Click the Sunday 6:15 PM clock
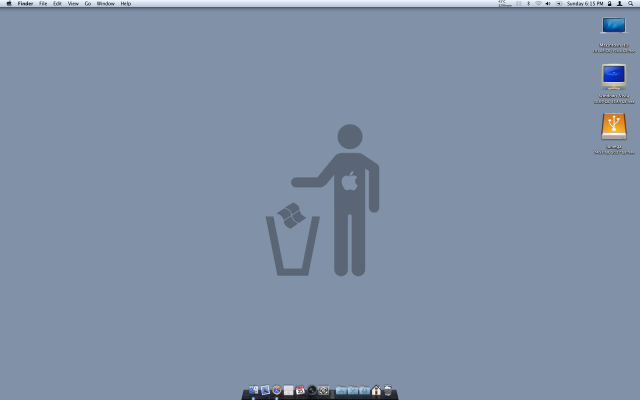640x400 pixels. tap(585, 3)
